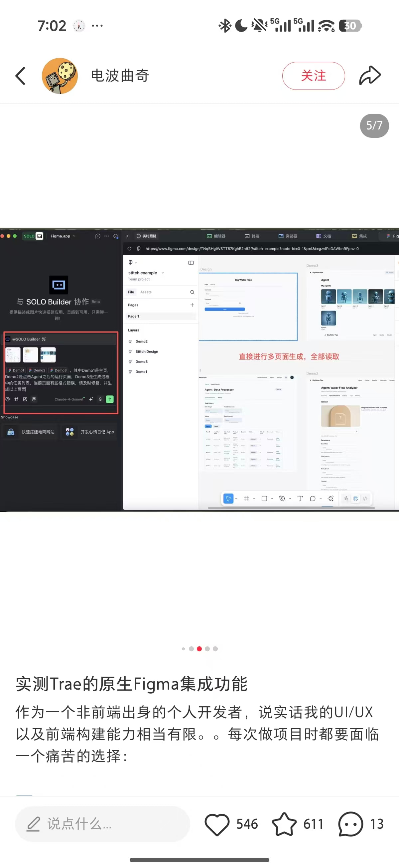This screenshot has height=868, width=399.
Task: Open the Claude-4-Sonnet model selector
Action: point(69,399)
